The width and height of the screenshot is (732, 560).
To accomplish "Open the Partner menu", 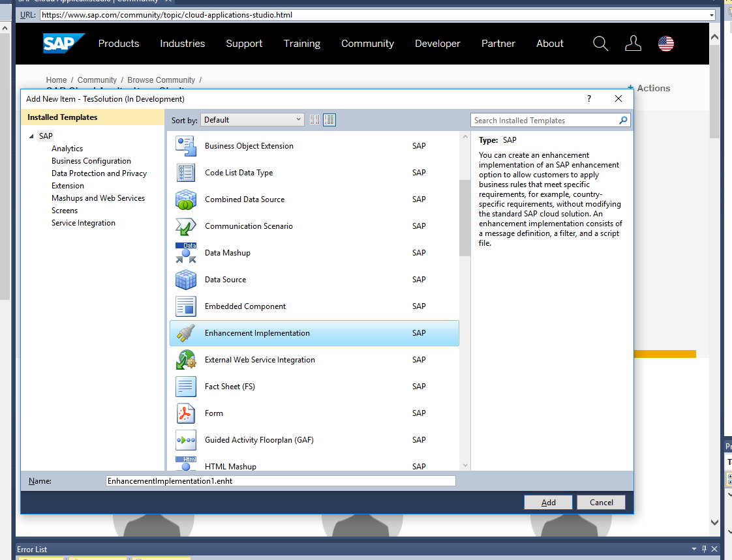I will pos(498,44).
